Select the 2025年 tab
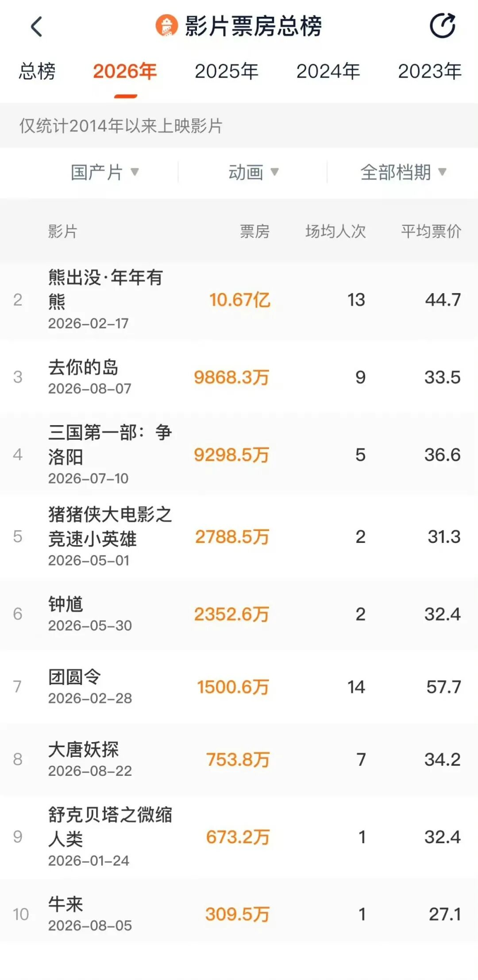The width and height of the screenshot is (478, 980). click(227, 71)
